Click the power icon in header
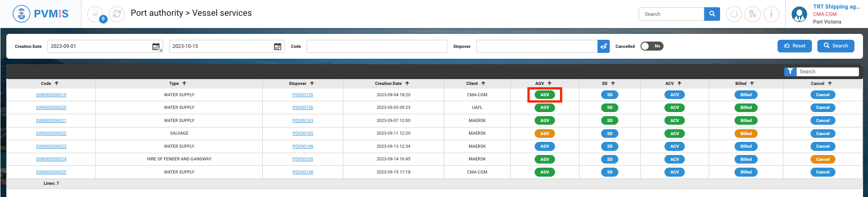 point(734,14)
